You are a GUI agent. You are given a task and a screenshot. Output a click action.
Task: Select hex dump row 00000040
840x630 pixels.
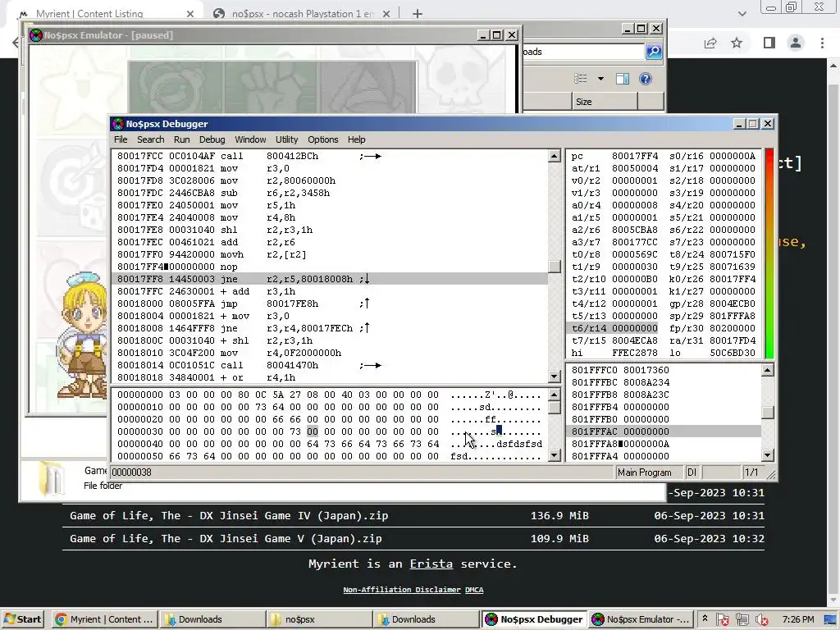tap(330, 444)
